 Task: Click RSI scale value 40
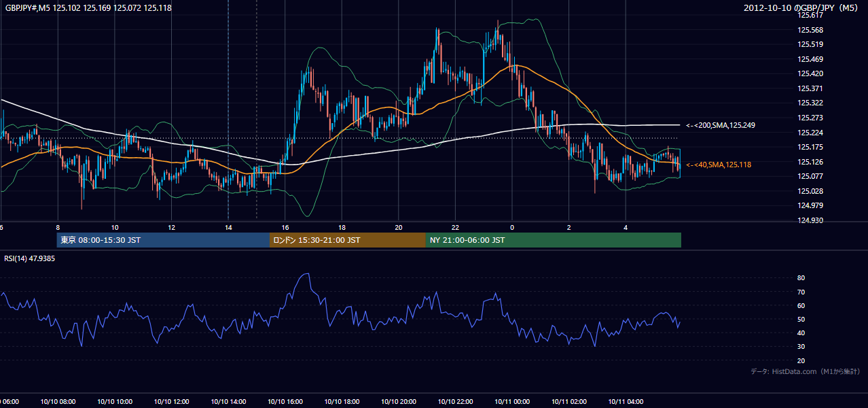pyautogui.click(x=801, y=333)
